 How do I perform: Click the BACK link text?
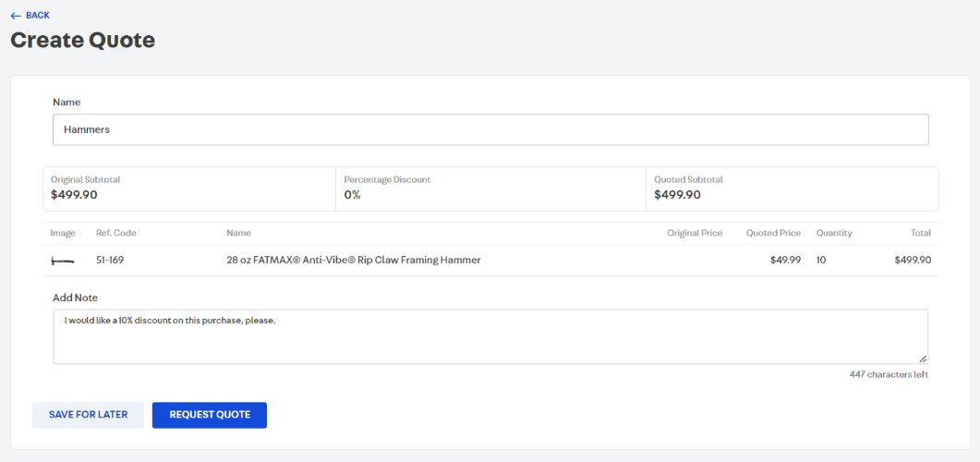coord(38,16)
